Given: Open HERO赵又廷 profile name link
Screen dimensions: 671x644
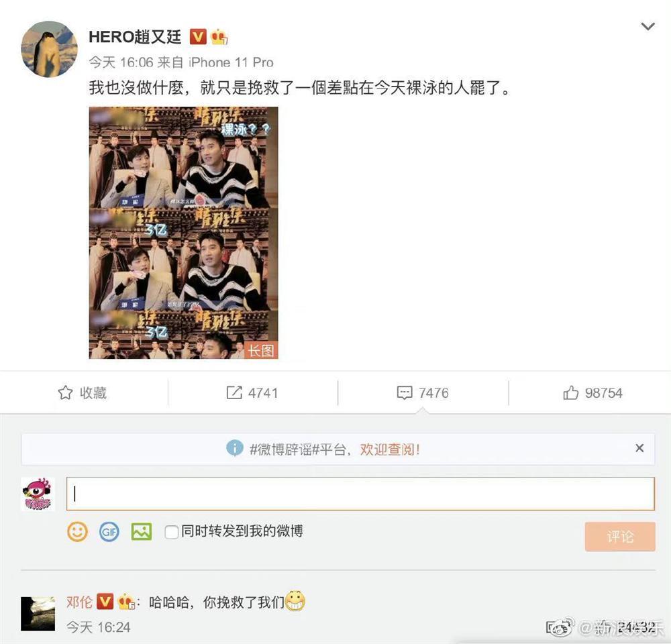Looking at the screenshot, I should [x=136, y=37].
